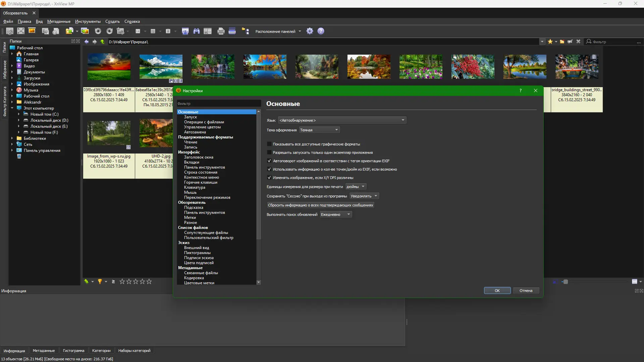The image size is (644, 362).
Task: Click the thumbnail size slider handle
Action: (566, 282)
